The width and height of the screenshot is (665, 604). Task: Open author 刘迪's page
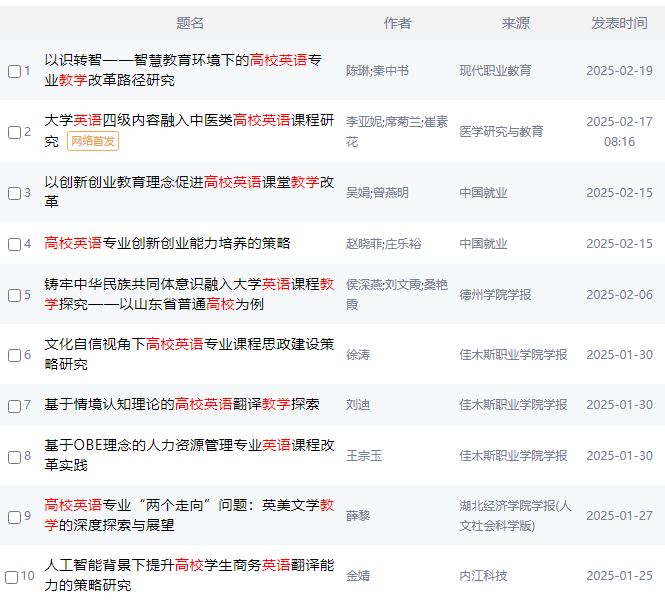coord(358,405)
